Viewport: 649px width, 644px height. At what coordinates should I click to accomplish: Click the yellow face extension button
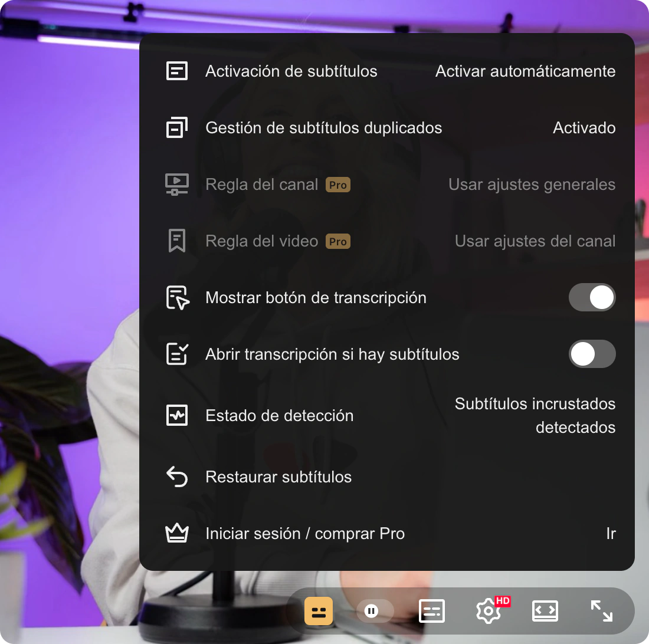(318, 611)
